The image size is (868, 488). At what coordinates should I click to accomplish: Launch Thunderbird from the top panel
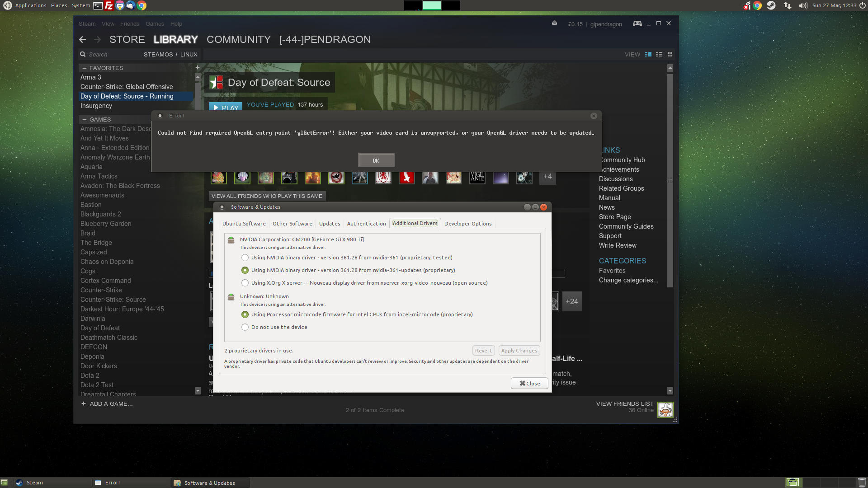point(131,5)
